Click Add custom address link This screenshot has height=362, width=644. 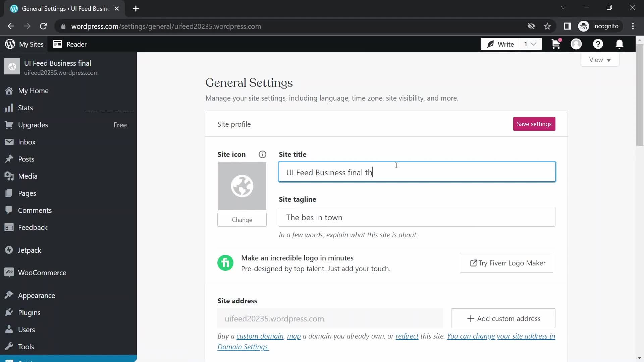click(503, 318)
